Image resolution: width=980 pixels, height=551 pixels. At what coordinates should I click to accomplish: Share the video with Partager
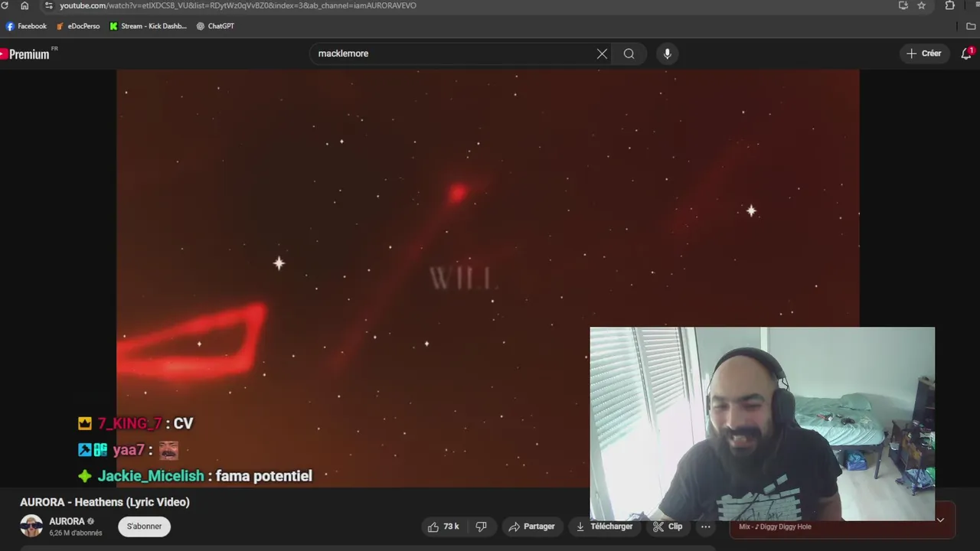tap(531, 527)
